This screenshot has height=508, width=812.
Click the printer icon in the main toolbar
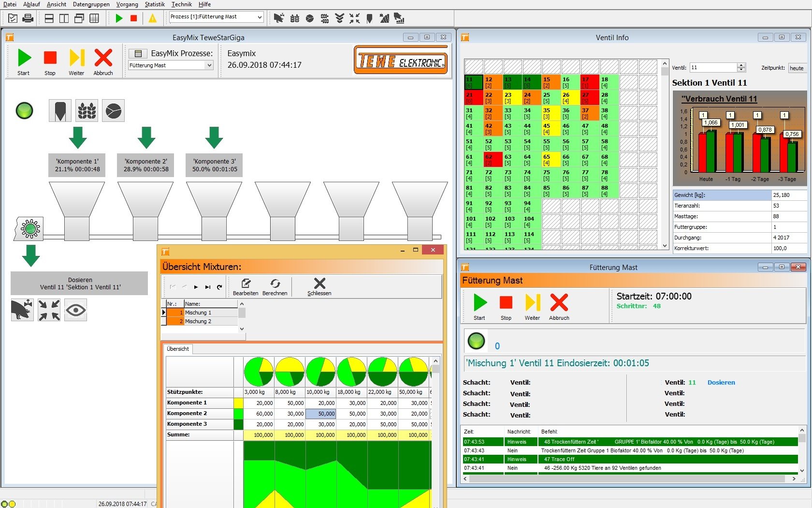[x=28, y=18]
